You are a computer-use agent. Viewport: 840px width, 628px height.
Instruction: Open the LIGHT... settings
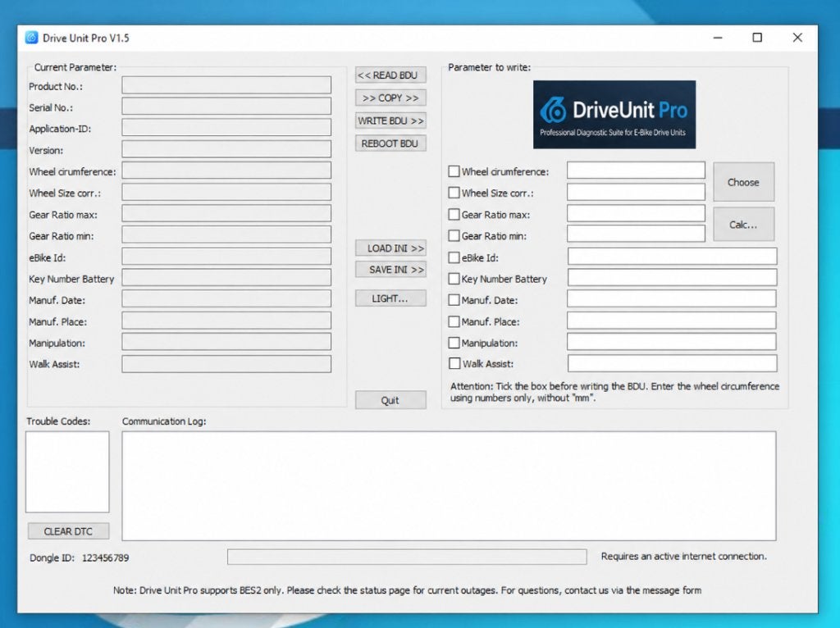[390, 298]
